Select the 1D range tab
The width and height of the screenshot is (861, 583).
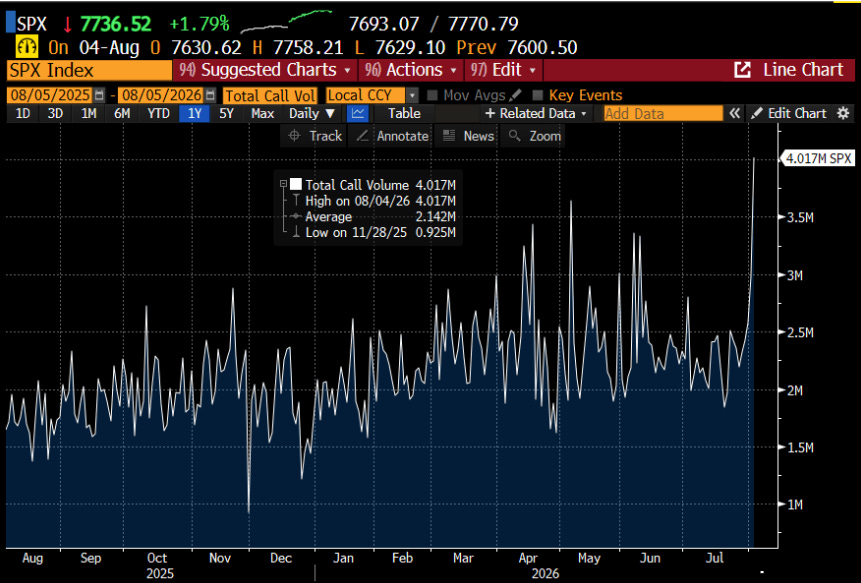click(x=23, y=113)
